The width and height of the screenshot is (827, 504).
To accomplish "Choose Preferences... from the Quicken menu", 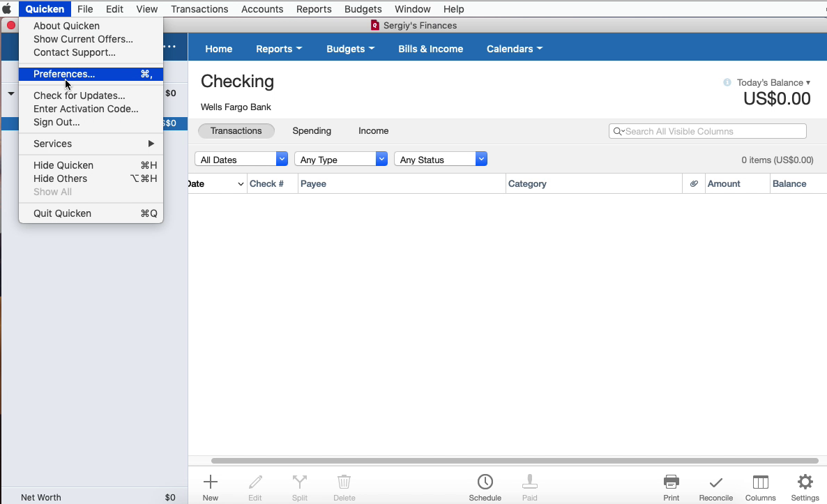I will 91,75.
